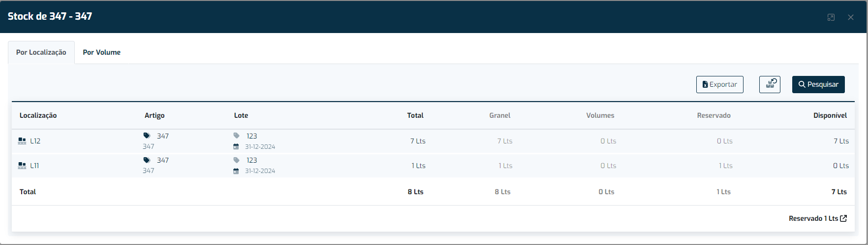868x245 pixels.
Task: Select the L11 location row
Action: [433, 166]
